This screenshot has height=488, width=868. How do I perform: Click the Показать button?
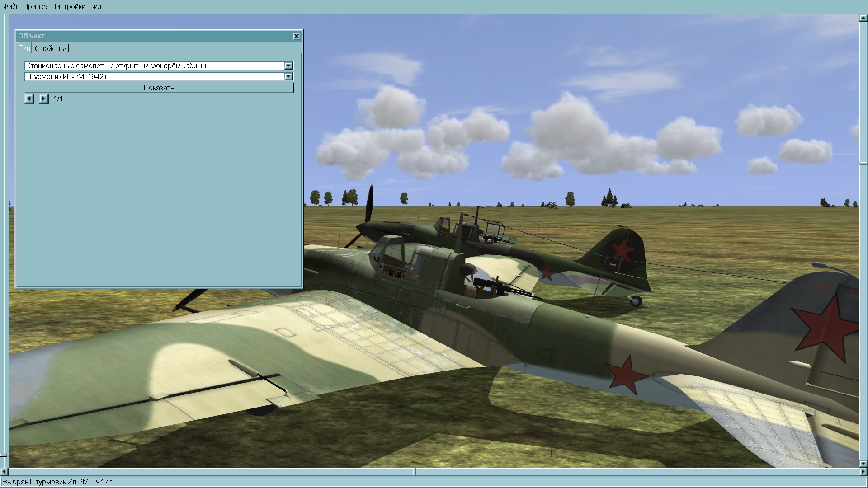(159, 88)
